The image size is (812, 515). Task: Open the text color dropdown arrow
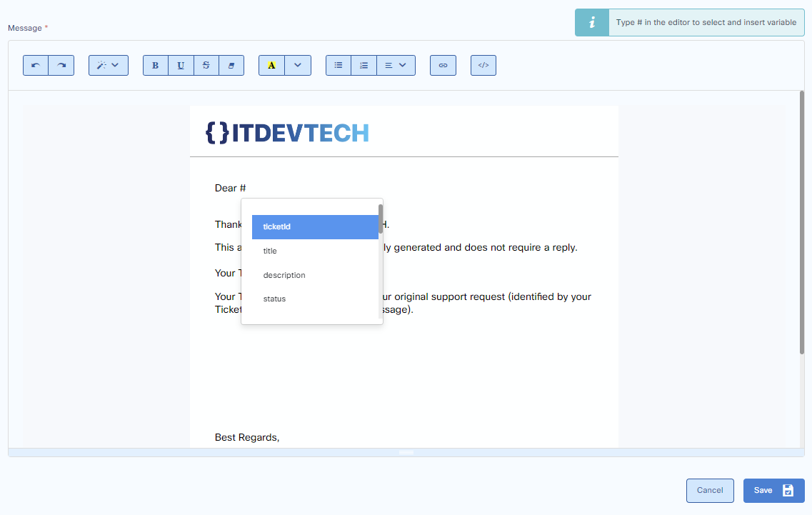click(x=298, y=65)
